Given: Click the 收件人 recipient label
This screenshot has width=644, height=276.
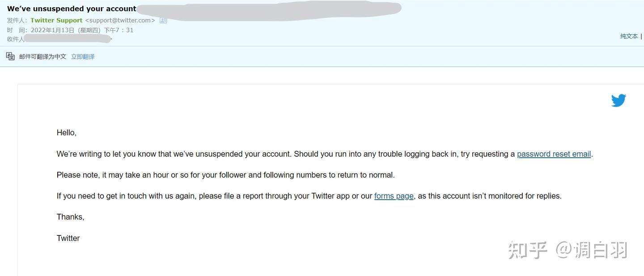Looking at the screenshot, I should 16,39.
